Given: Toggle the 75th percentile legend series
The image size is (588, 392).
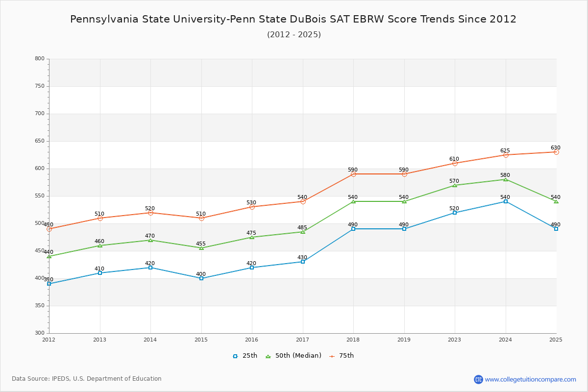Looking at the screenshot, I should coord(342,356).
